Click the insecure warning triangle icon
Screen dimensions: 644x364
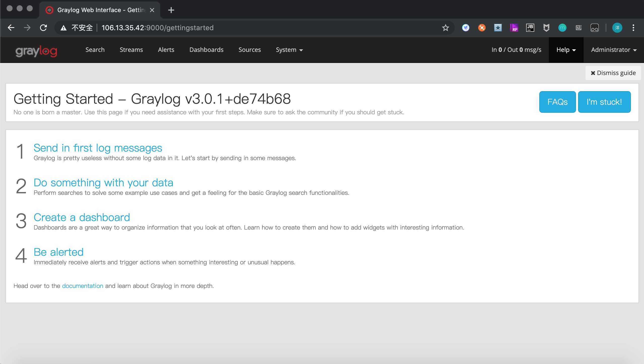pos(63,28)
